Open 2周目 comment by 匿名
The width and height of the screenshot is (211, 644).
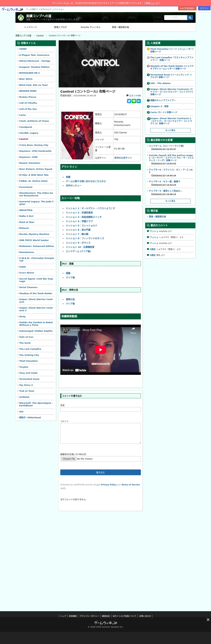[153, 255]
